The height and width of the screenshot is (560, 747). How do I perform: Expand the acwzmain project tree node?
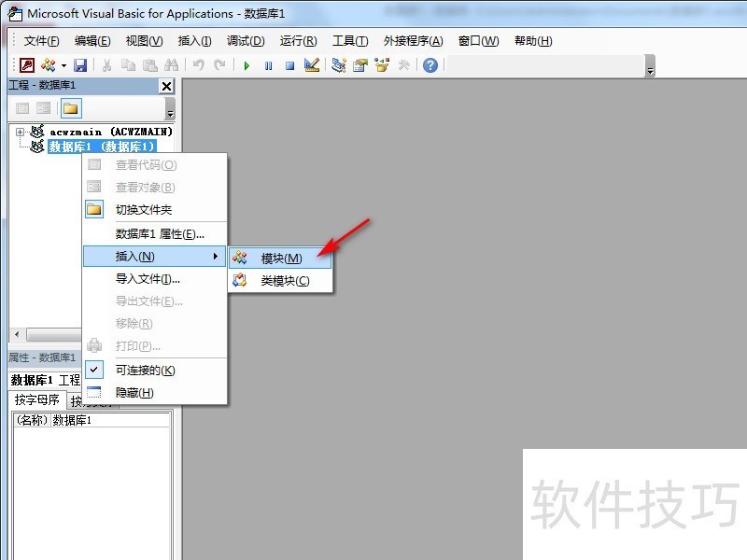click(x=20, y=133)
